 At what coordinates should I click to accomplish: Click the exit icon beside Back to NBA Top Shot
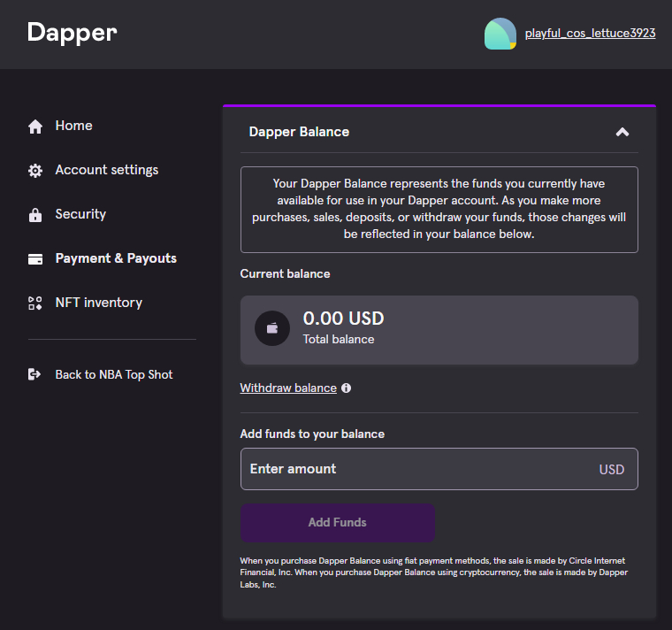click(x=34, y=374)
